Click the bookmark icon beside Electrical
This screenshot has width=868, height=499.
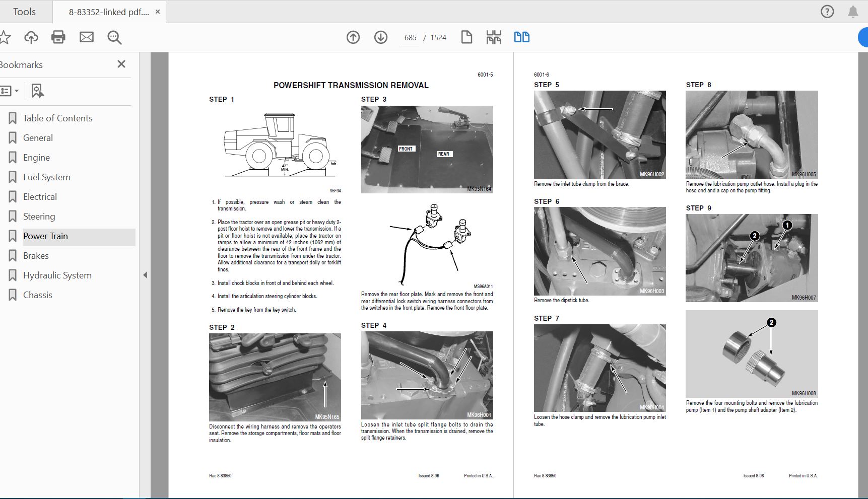(13, 197)
